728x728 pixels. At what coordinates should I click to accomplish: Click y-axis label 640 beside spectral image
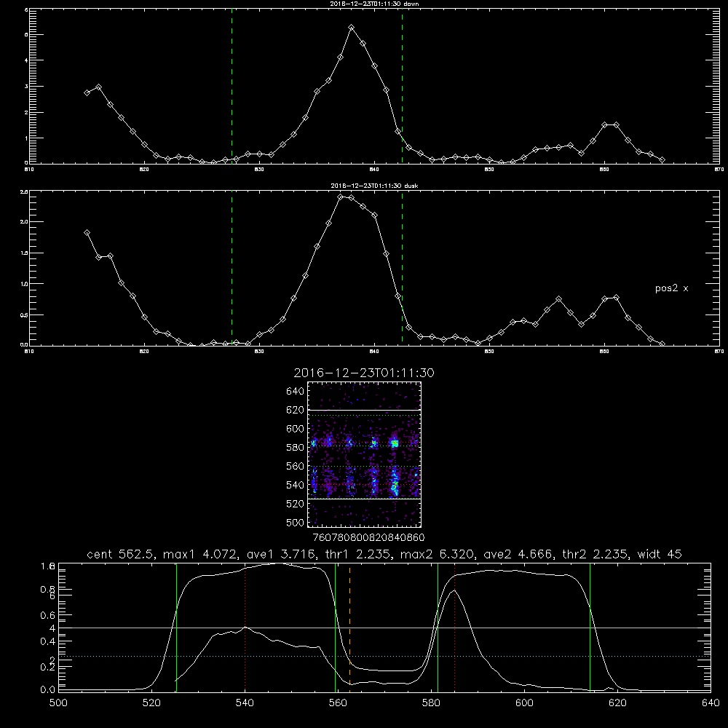[x=296, y=391]
